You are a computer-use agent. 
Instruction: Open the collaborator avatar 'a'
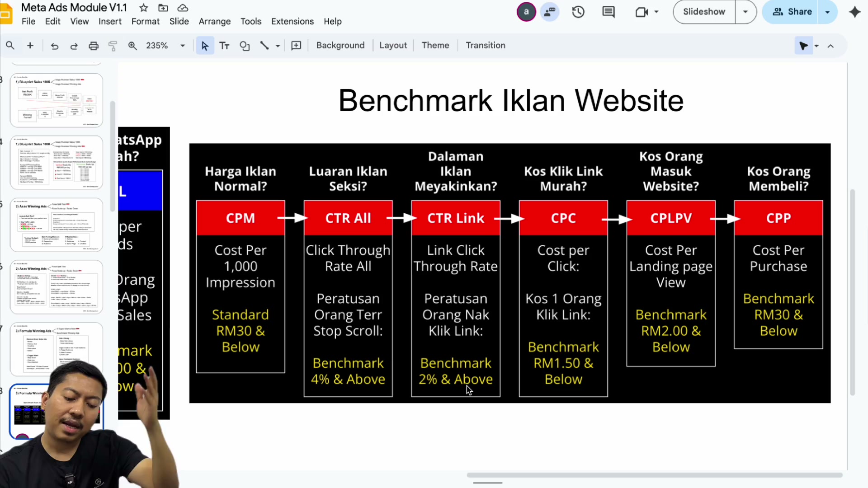(x=526, y=12)
